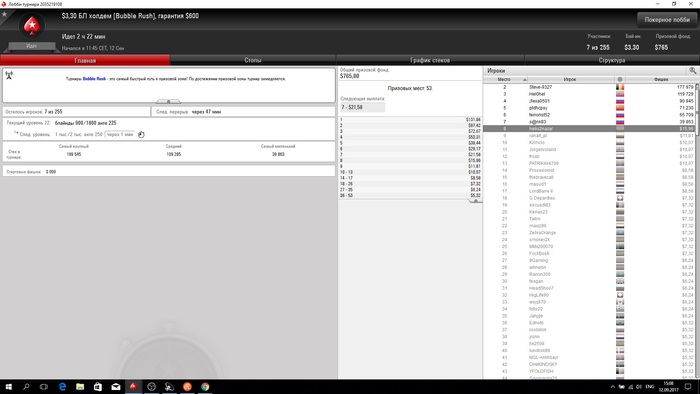The width and height of the screenshot is (700, 394).
Task: Follow the Bubble Rush link
Action: (x=94, y=79)
